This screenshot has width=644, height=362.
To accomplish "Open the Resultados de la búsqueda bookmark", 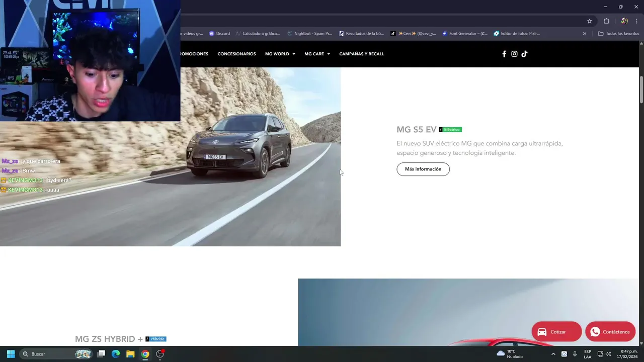I will pyautogui.click(x=361, y=34).
